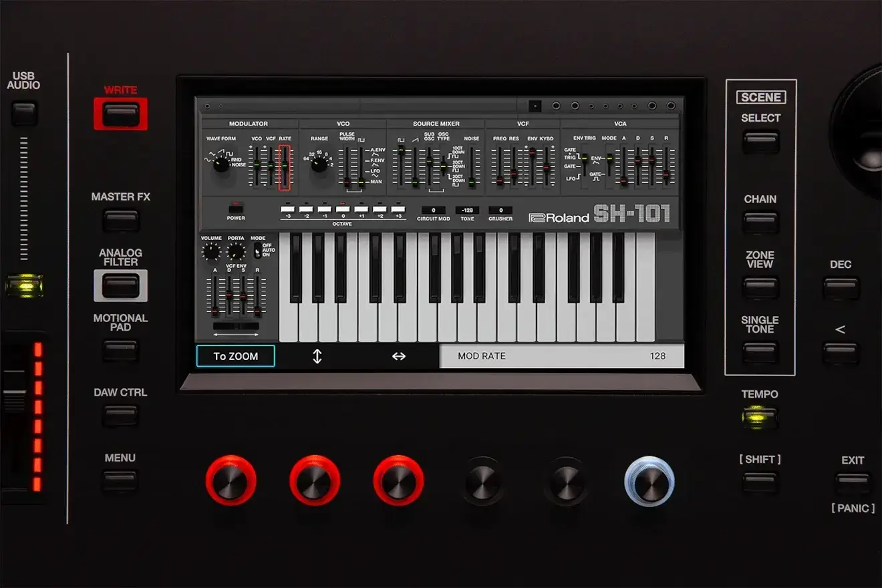Toggle the USB AUDIO button
This screenshot has width=882, height=588.
(x=25, y=113)
